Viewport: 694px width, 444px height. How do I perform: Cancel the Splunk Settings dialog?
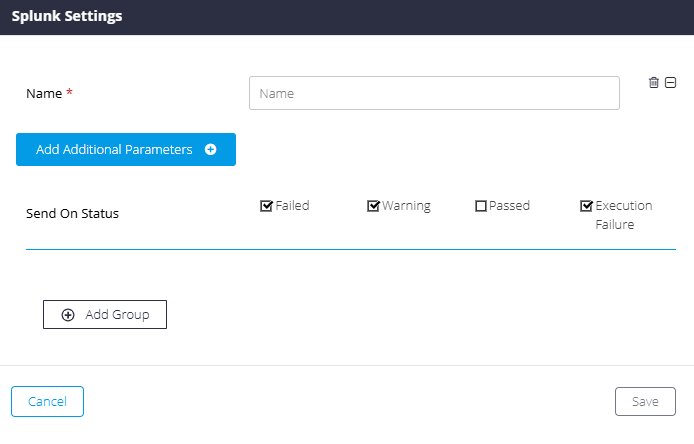pos(47,402)
